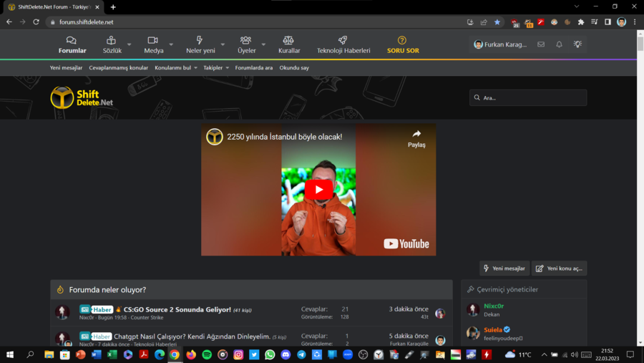This screenshot has height=363, width=644.
Task: Open Chatgpt Nasıl Çalışıyor? thread
Action: pos(192,337)
